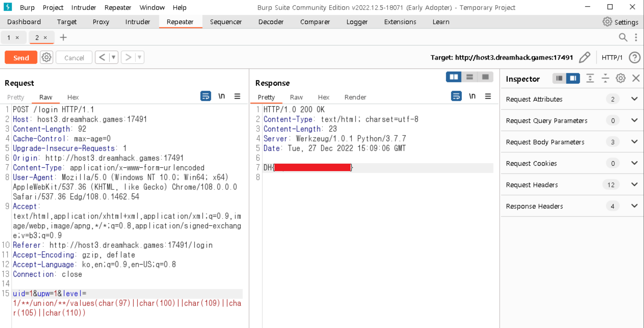Open back history dropdown arrow
Screen dimensions: 644x328
click(113, 57)
